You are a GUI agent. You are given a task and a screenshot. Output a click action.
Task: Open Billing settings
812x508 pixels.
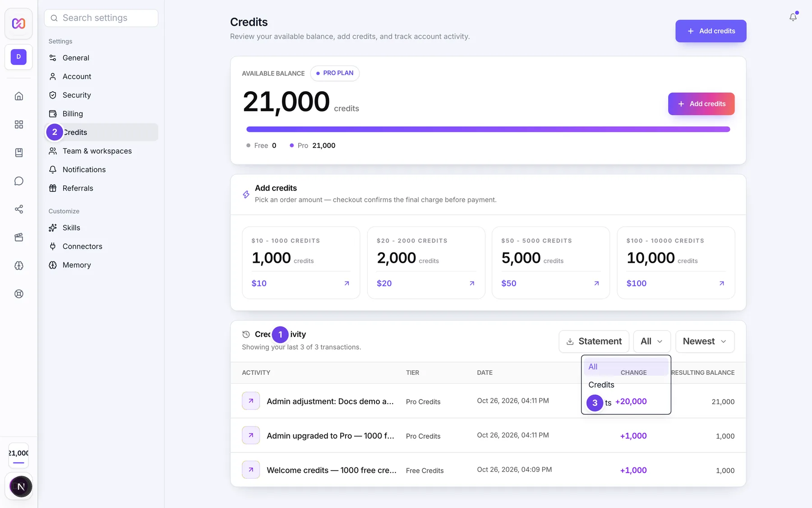pyautogui.click(x=101, y=114)
